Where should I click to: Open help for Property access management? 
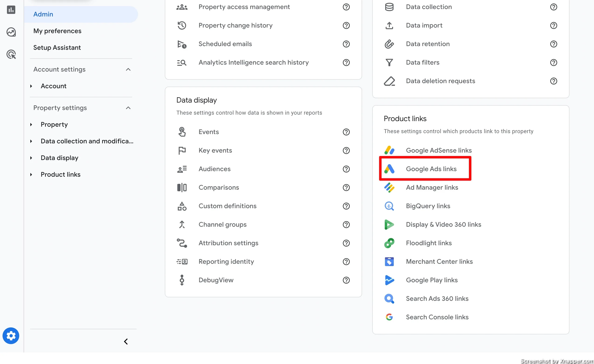[x=346, y=7]
